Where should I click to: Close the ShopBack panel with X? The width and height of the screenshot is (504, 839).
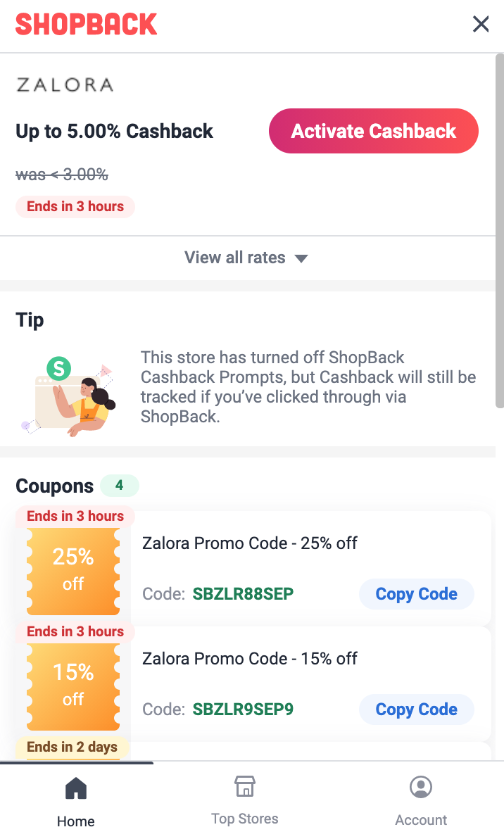tap(481, 25)
